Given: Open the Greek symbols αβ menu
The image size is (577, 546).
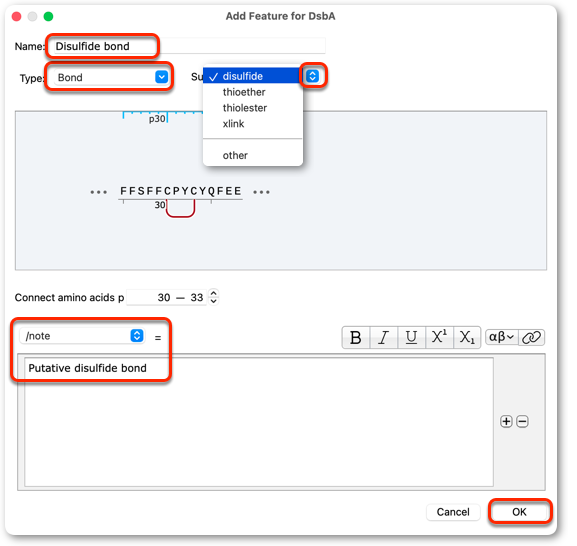Looking at the screenshot, I should pyautogui.click(x=502, y=337).
